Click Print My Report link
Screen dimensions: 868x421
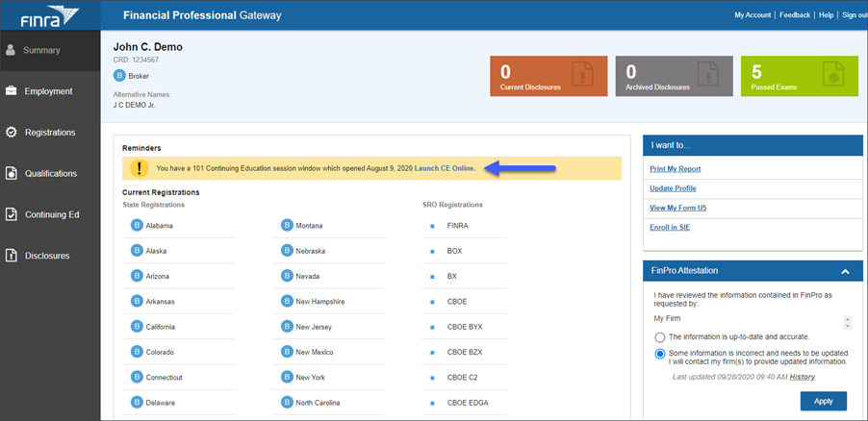point(675,169)
